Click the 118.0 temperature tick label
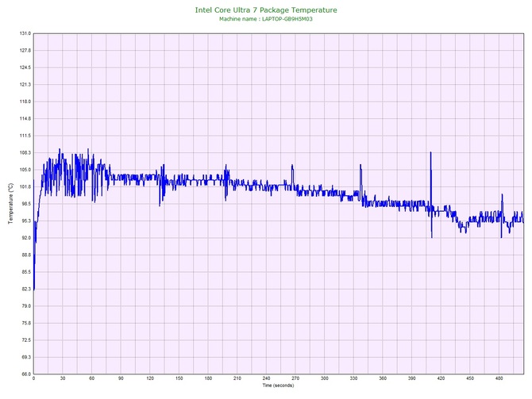This screenshot has height=399, width=532. 25,102
